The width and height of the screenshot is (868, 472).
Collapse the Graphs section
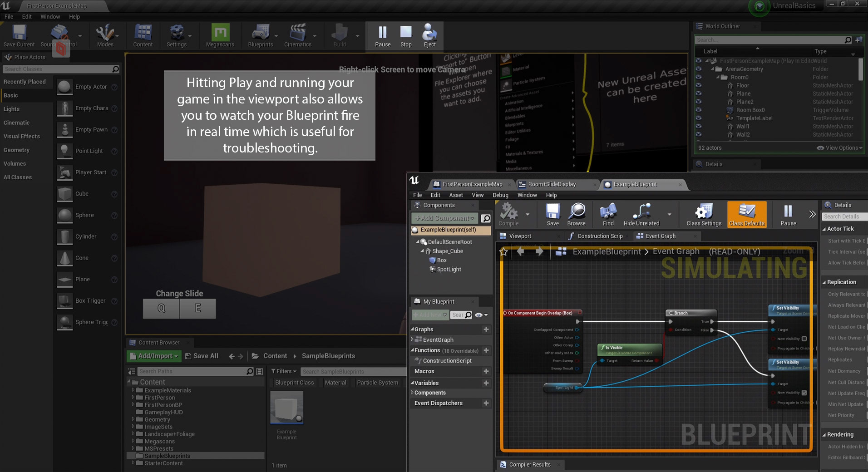coord(412,329)
